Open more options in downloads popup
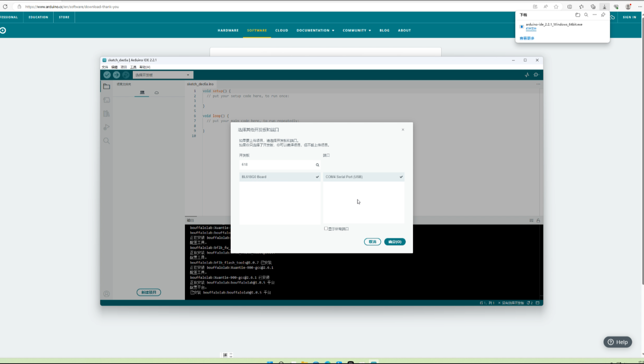Screen dimensions: 644x364 point(595,15)
